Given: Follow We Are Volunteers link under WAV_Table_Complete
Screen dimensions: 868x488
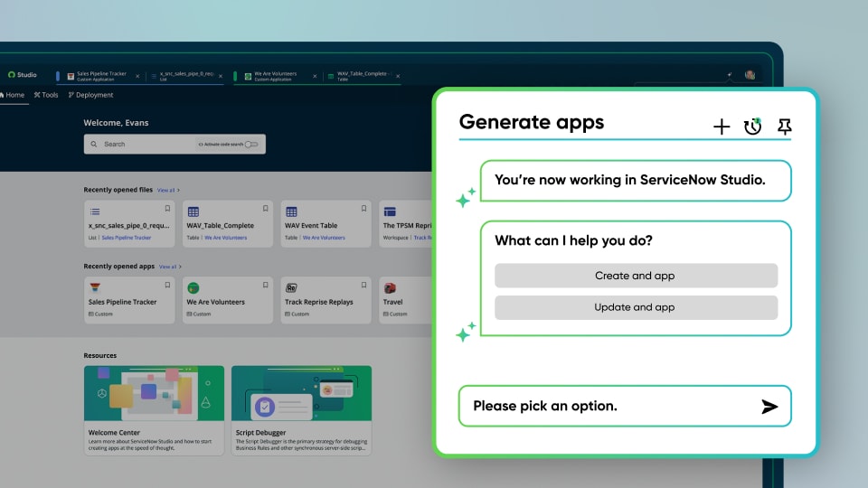Looking at the screenshot, I should point(226,238).
